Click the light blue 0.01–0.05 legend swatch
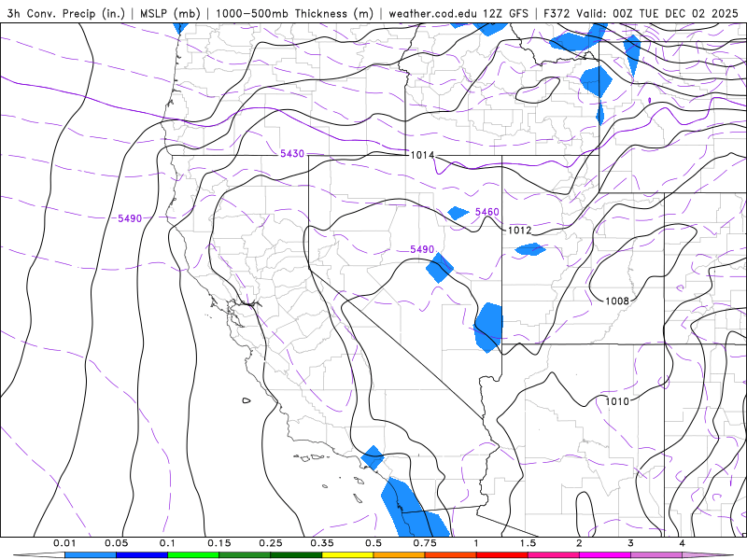 (x=91, y=555)
